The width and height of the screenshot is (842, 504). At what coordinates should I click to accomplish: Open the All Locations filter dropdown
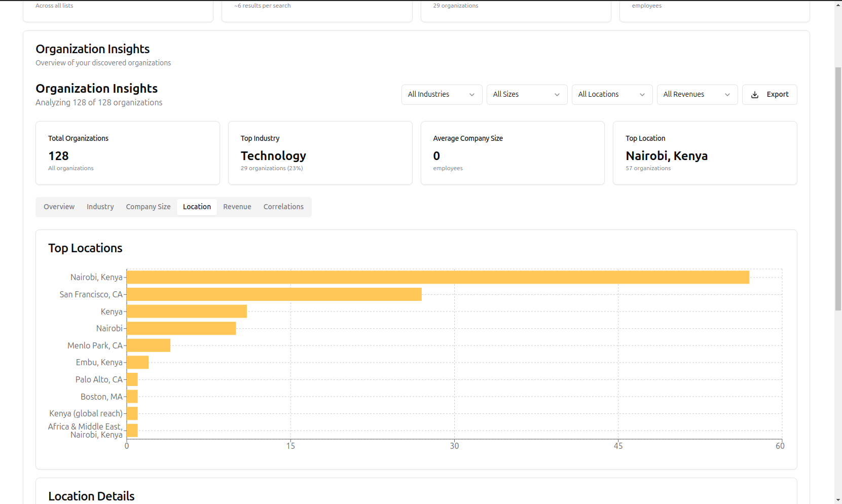tap(612, 95)
